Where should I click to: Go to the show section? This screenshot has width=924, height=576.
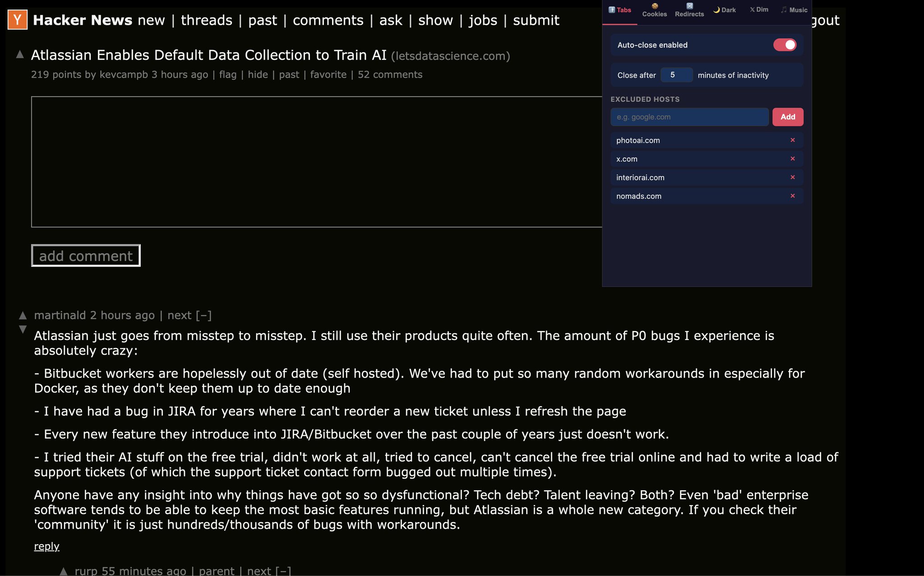point(435,20)
